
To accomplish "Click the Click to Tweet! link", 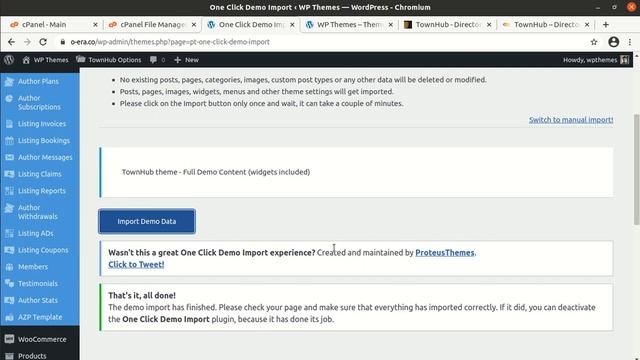I will [x=136, y=264].
